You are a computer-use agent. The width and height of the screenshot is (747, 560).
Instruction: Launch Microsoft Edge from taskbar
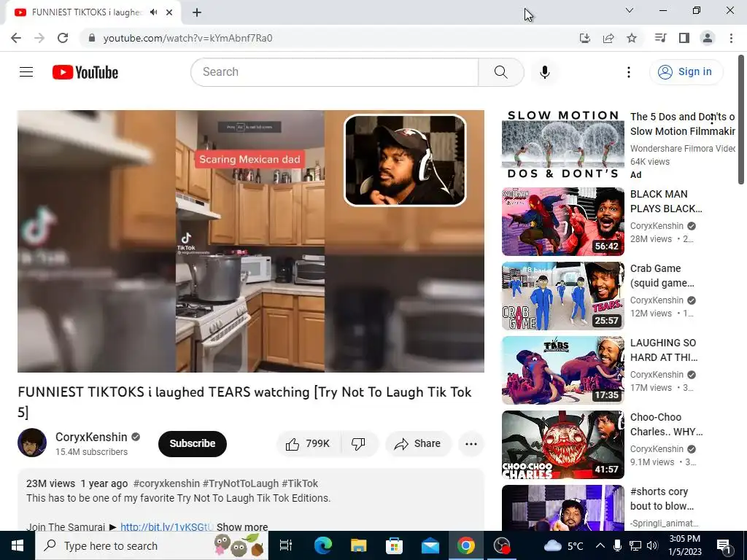coord(322,545)
